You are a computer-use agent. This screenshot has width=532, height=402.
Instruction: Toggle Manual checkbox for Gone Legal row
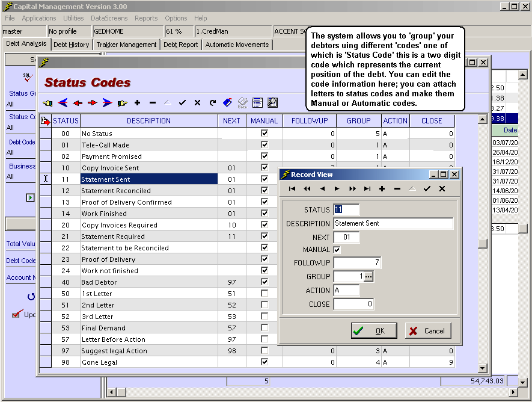pyautogui.click(x=264, y=362)
